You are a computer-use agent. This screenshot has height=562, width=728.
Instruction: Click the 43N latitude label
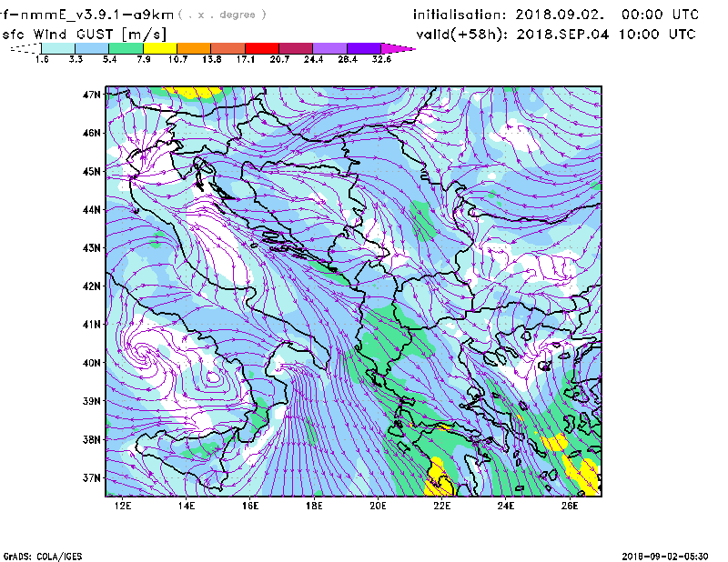tap(92, 248)
